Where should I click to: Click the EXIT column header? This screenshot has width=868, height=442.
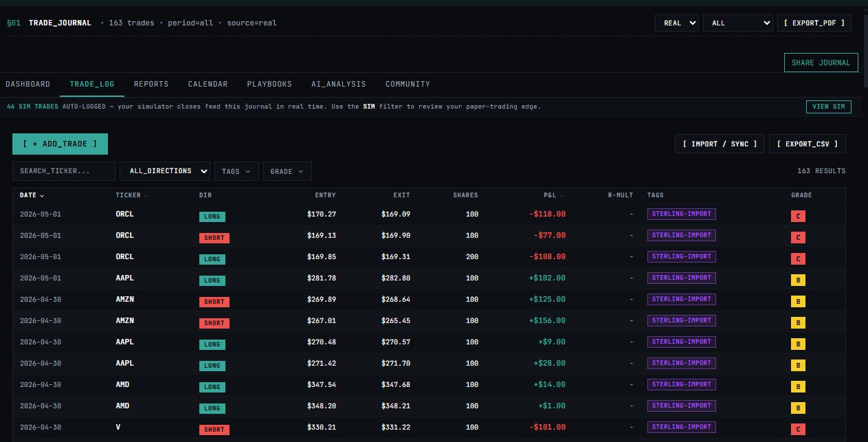(401, 195)
